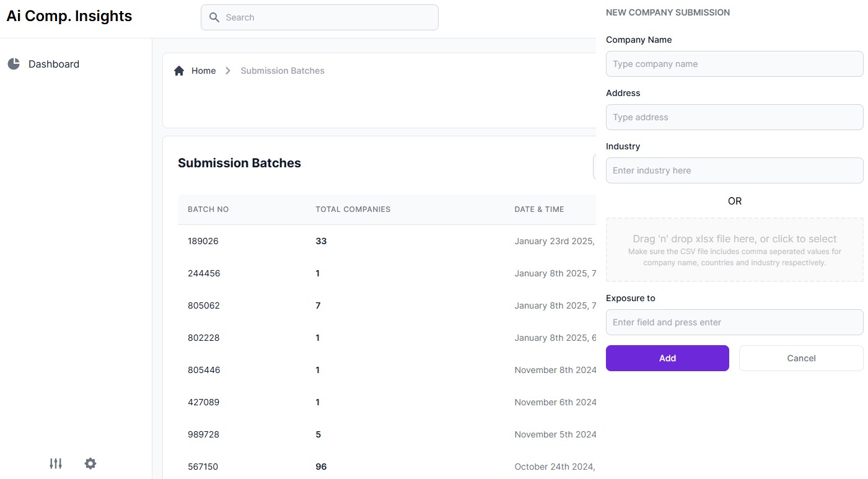Click total companies value 5
The image size is (868, 479).
tap(318, 434)
